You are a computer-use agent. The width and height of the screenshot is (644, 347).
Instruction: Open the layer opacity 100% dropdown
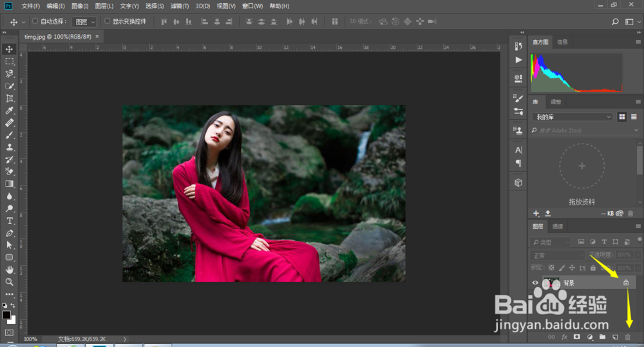click(638, 255)
